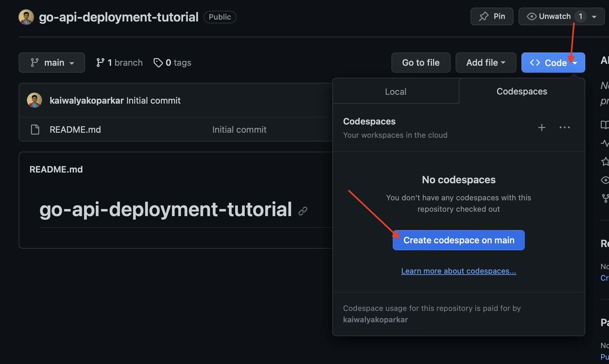Click Go to file button
Screen dimensions: 609x364
point(421,62)
